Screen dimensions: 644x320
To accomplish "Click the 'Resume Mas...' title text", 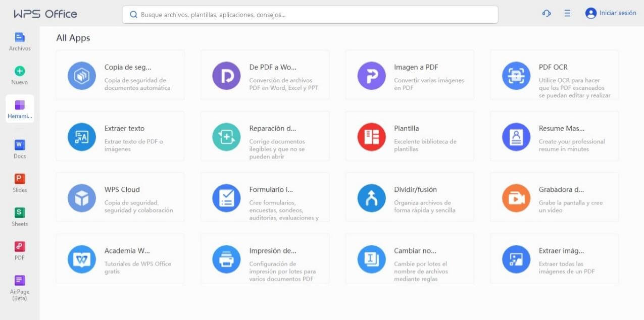I will click(562, 128).
